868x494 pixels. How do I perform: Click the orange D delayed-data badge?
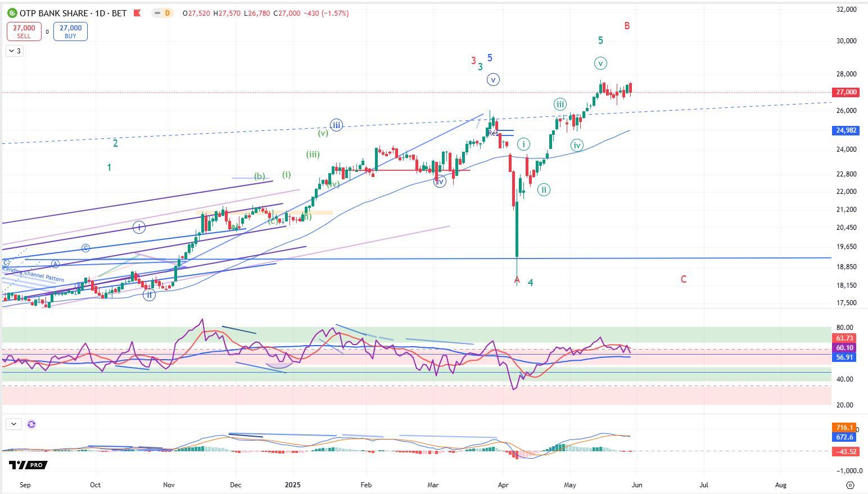tap(167, 13)
